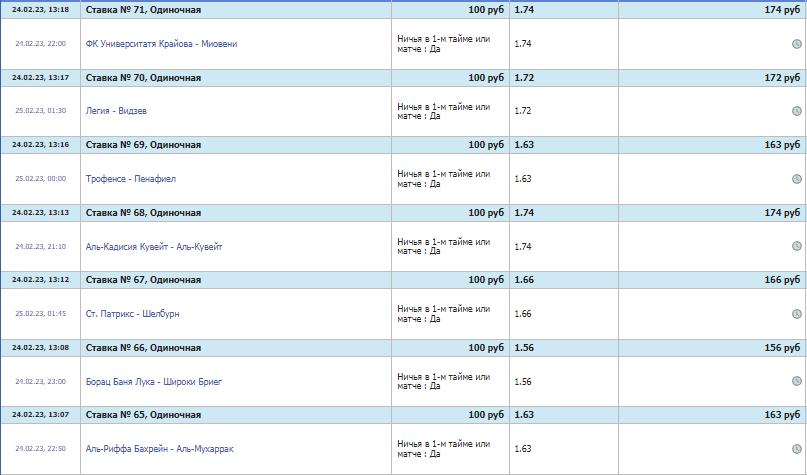Click the clock icon for Борац Баня Лука match
The height and width of the screenshot is (475, 807).
[x=797, y=381]
